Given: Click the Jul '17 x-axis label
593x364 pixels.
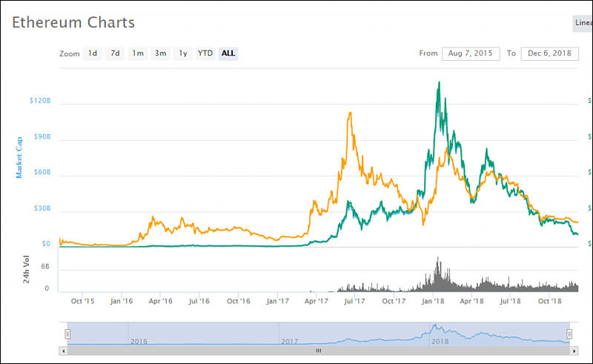Looking at the screenshot, I should coord(355,301).
